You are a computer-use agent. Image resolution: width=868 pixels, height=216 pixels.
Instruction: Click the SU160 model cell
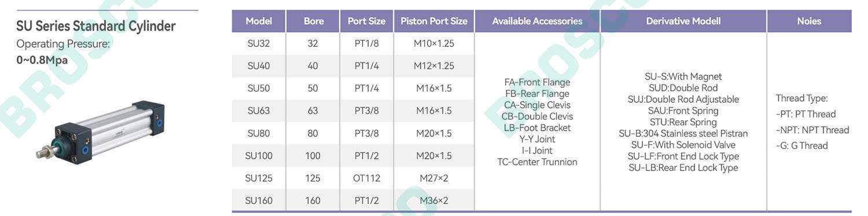[x=259, y=200]
